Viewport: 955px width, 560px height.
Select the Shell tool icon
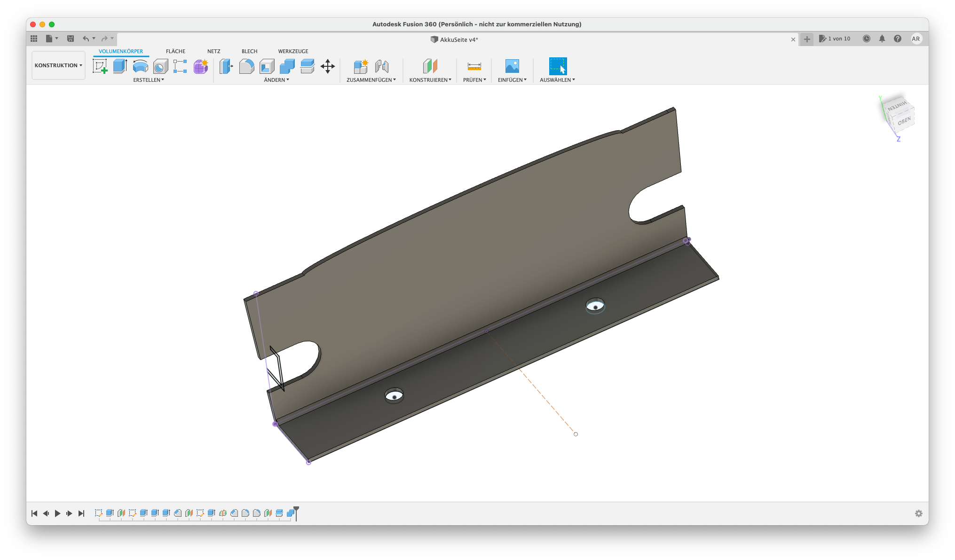(267, 66)
